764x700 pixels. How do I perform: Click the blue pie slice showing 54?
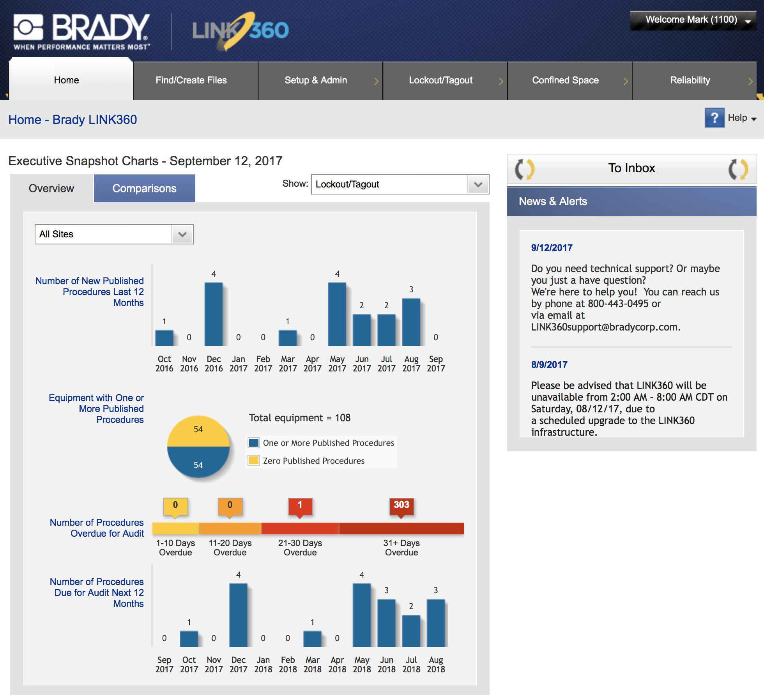coord(198,462)
